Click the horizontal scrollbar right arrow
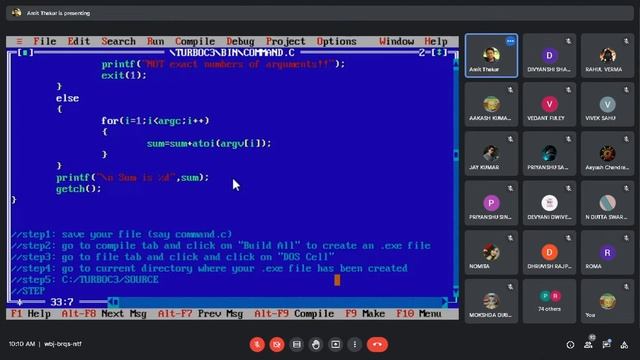Image resolution: width=640 pixels, height=360 pixels. (x=444, y=302)
